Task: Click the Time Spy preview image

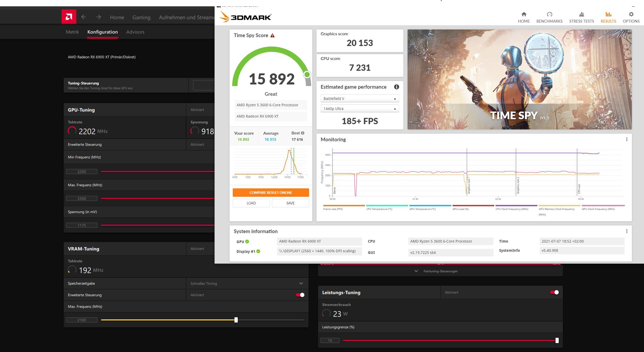Action: point(519,79)
